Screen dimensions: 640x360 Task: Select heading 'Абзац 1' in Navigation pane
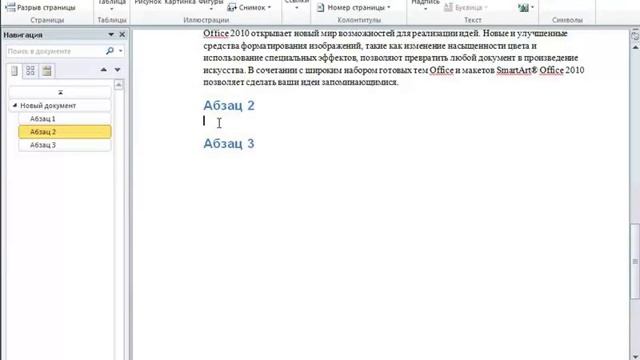pyautogui.click(x=64, y=119)
